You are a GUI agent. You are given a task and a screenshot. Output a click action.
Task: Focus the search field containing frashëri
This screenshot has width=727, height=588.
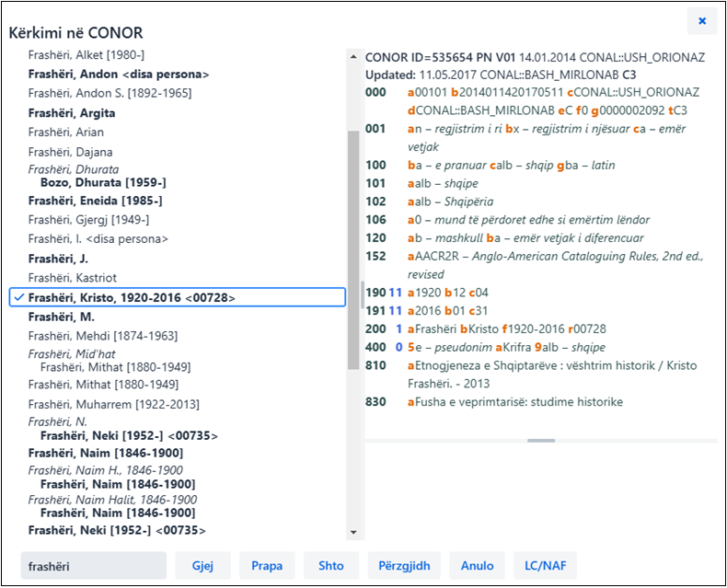coord(94,566)
